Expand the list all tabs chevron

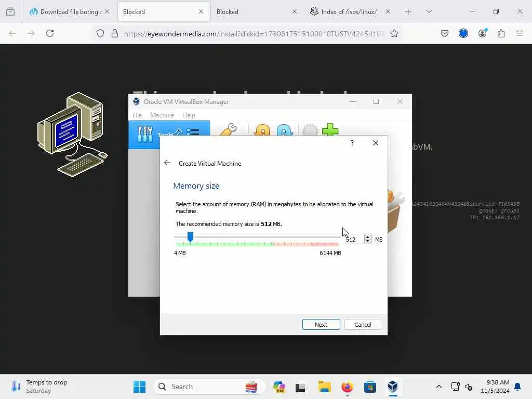point(429,11)
